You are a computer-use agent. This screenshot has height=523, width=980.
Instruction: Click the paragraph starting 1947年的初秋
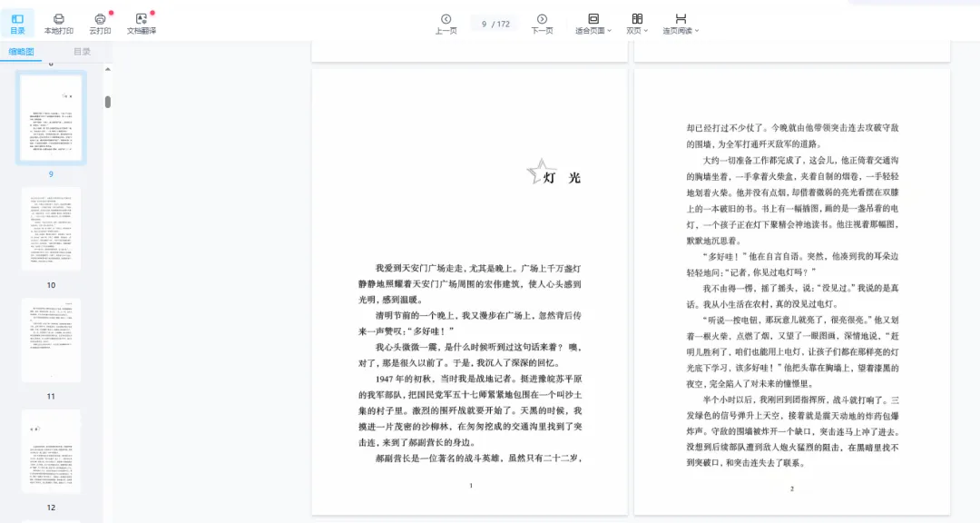tap(470, 410)
